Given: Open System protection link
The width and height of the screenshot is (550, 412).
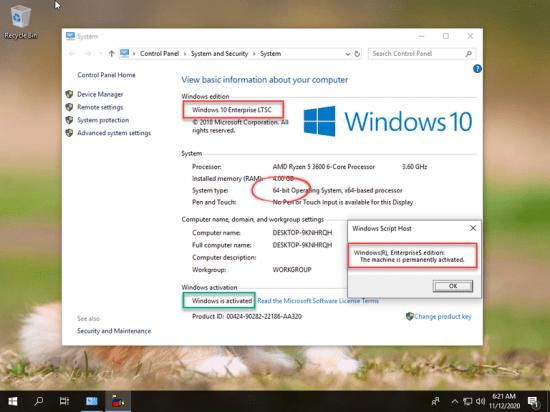Looking at the screenshot, I should click(x=103, y=120).
